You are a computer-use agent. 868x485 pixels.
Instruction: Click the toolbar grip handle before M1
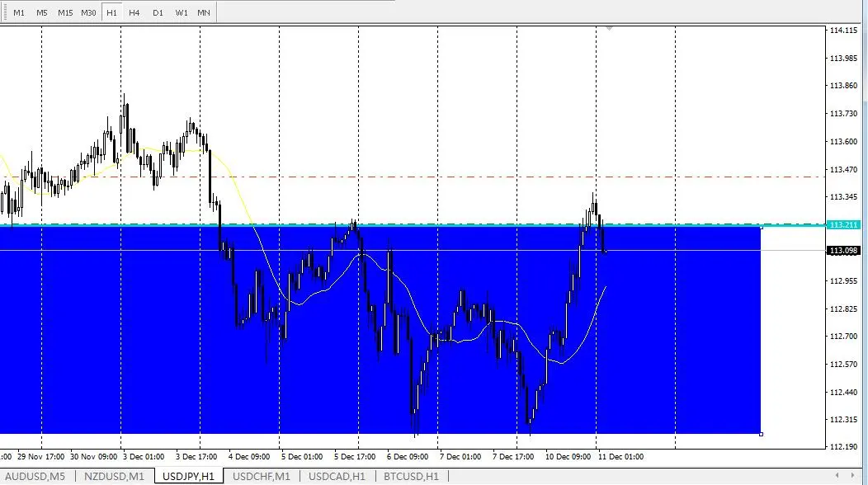point(5,12)
